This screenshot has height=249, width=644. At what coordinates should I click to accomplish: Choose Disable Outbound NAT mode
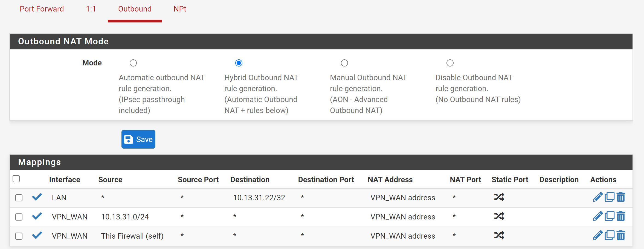tap(450, 63)
